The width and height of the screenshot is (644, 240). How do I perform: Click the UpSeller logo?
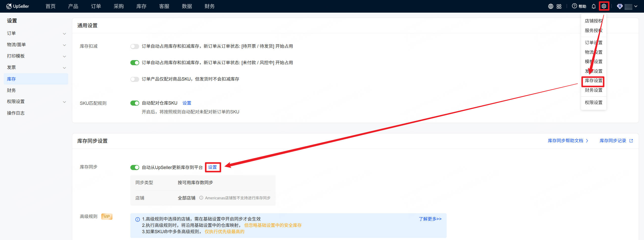click(x=17, y=6)
